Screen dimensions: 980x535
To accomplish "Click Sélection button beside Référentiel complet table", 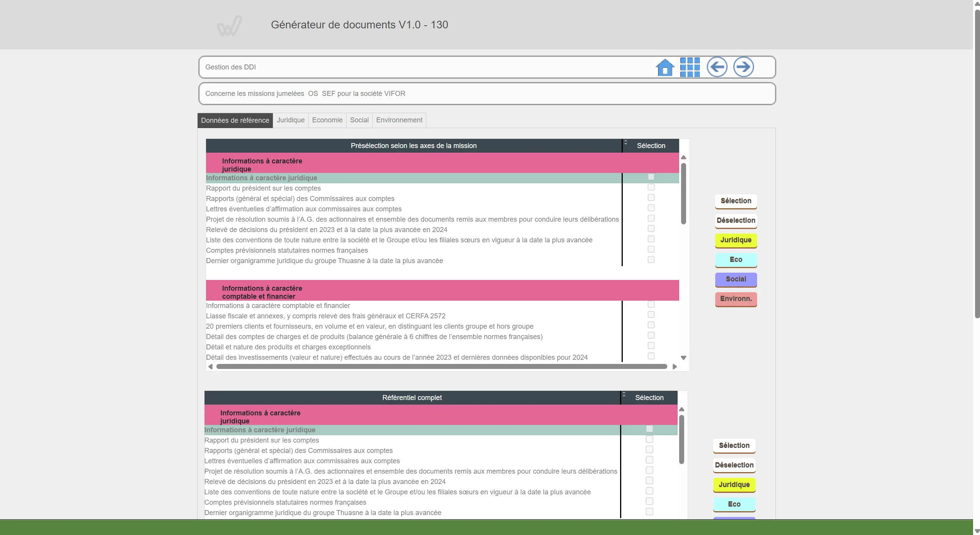I will coord(734,446).
